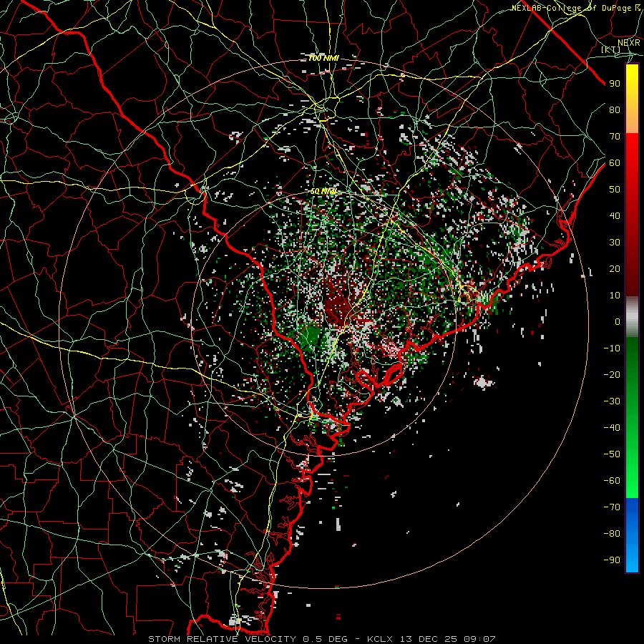Select the -40 scale value
This screenshot has height=644, width=644.
pos(612,428)
